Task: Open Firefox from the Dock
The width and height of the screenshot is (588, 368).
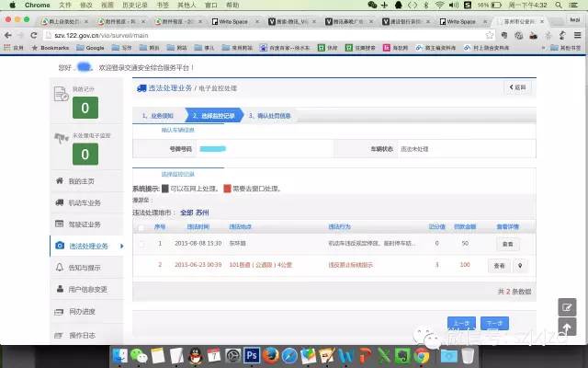Action: pyautogui.click(x=270, y=355)
